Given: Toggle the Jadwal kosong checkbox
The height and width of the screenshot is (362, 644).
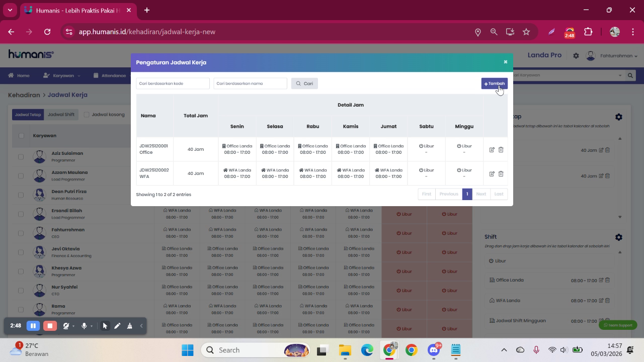Looking at the screenshot, I should click(87, 115).
